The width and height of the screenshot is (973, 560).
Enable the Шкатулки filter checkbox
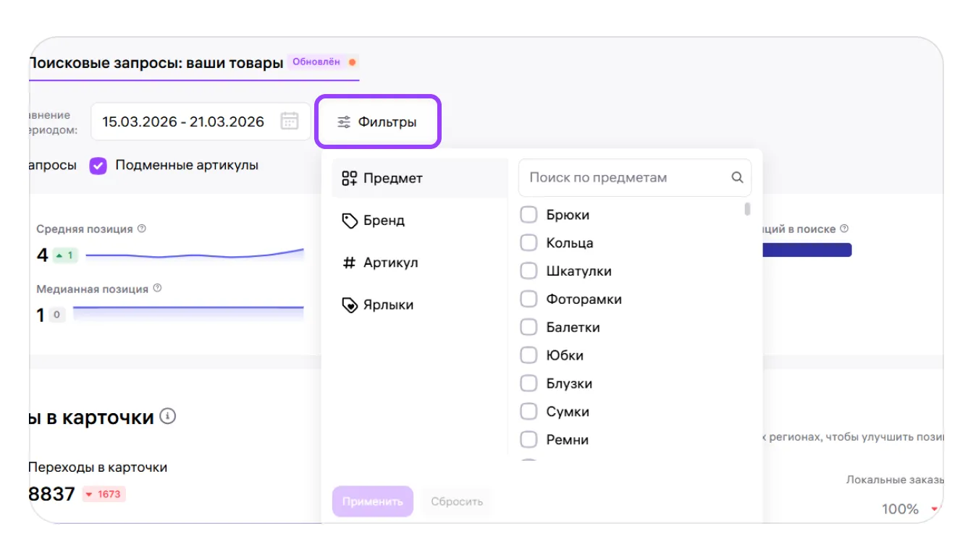click(x=529, y=271)
